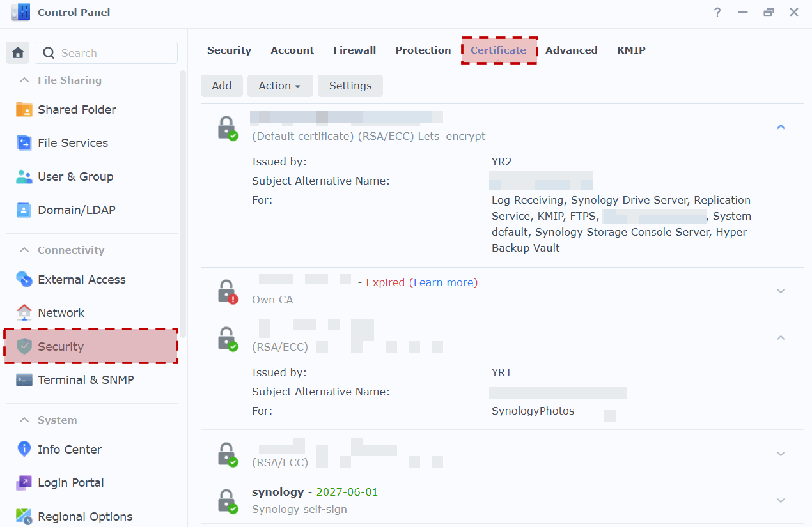Click the User & Group icon
Screen dimensions: 812x527
click(24, 177)
